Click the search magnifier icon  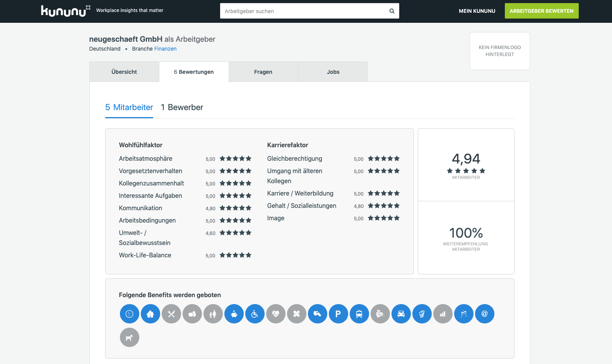click(x=392, y=11)
